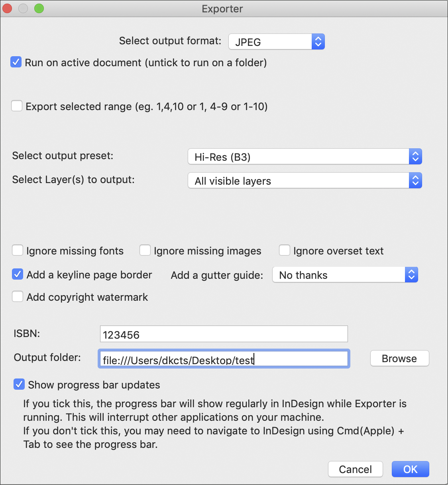Click the ISBN input field
Screen dimensions: 448x485
[224, 334]
